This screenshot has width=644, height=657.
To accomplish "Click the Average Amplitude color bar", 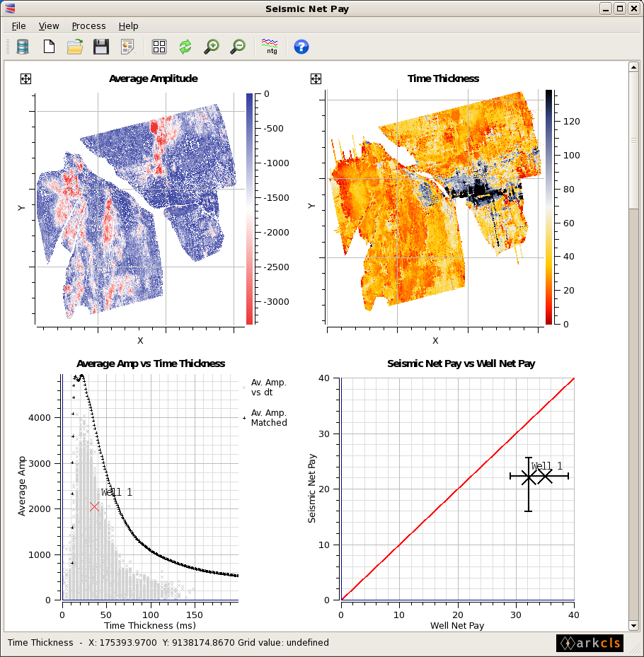I will pyautogui.click(x=249, y=209).
